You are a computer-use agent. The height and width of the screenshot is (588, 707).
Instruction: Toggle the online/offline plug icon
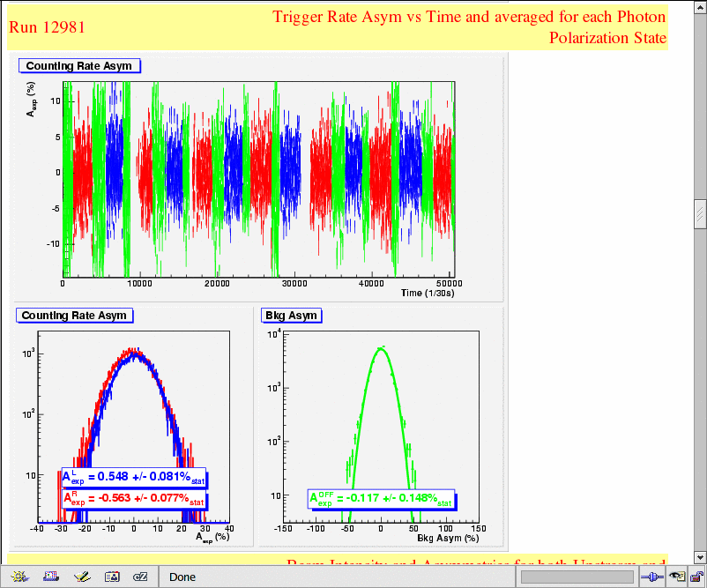coord(652,577)
